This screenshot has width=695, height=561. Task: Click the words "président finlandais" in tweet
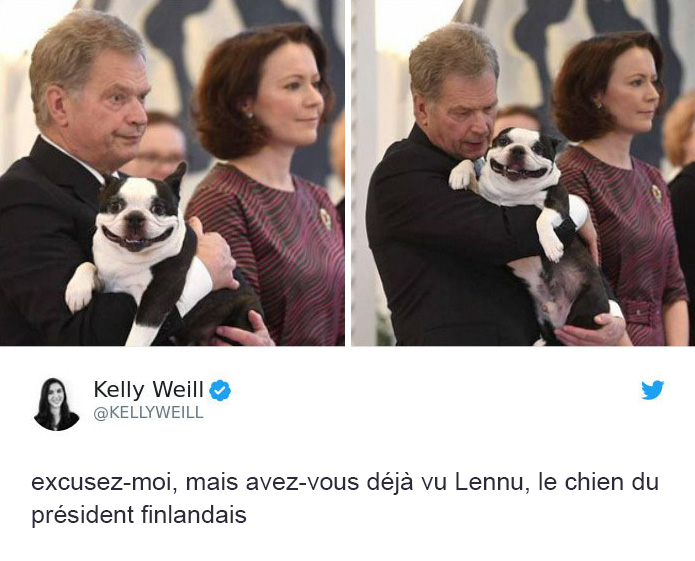(x=139, y=515)
